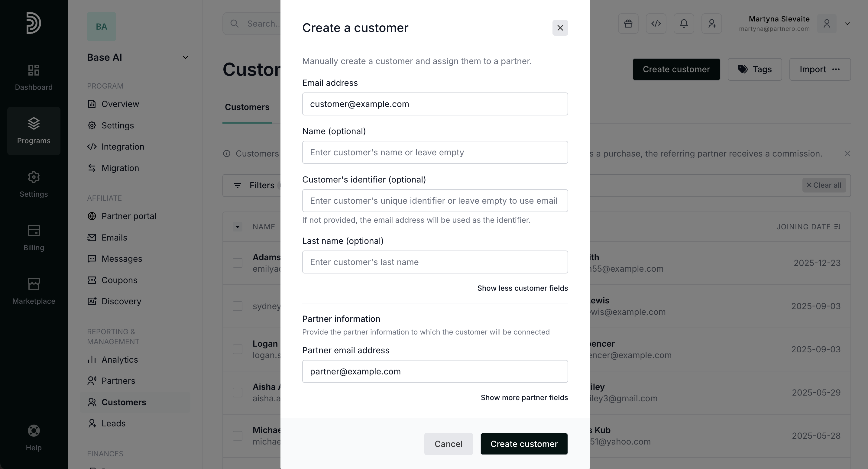Click the add user icon in header

click(x=712, y=24)
